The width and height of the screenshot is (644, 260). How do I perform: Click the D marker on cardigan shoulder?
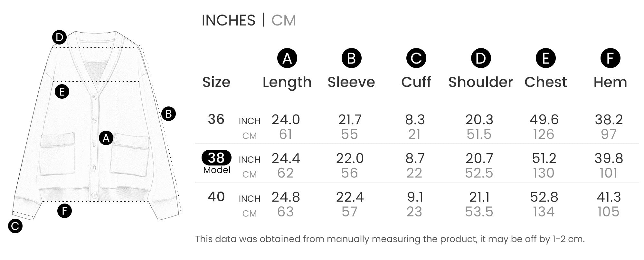coord(59,38)
